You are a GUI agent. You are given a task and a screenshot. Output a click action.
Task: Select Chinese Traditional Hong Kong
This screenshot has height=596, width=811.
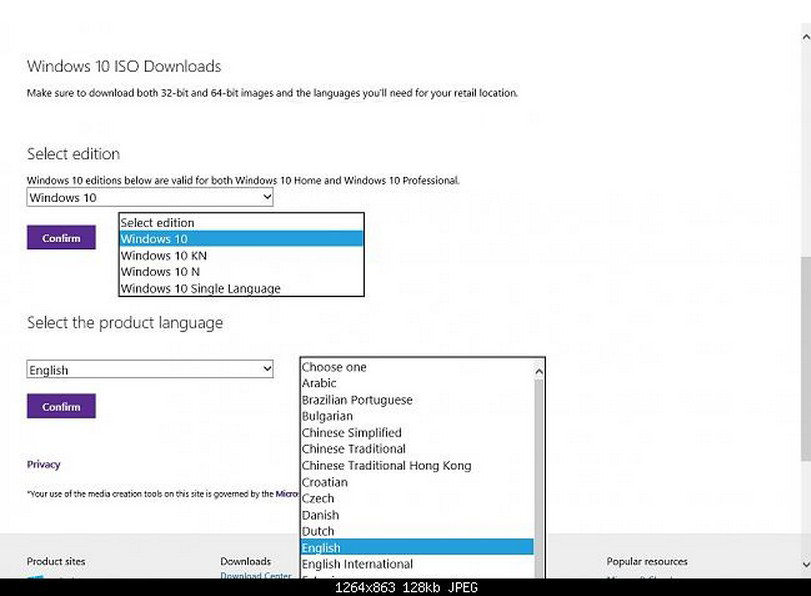(417, 466)
